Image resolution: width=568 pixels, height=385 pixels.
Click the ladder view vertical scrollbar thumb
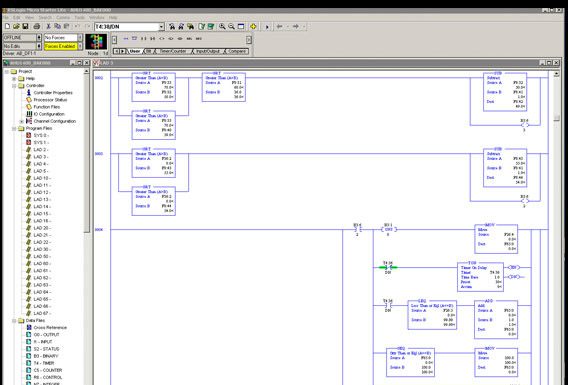pos(557,118)
